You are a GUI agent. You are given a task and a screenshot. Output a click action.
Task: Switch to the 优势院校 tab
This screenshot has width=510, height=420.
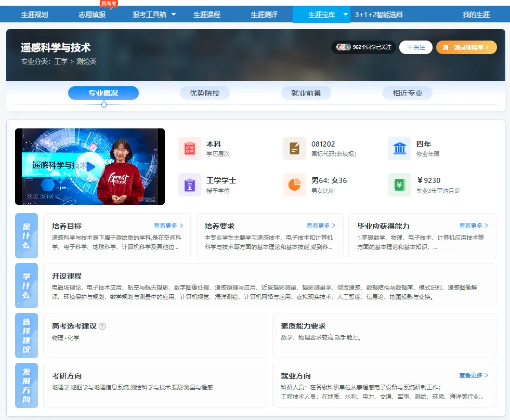point(205,93)
